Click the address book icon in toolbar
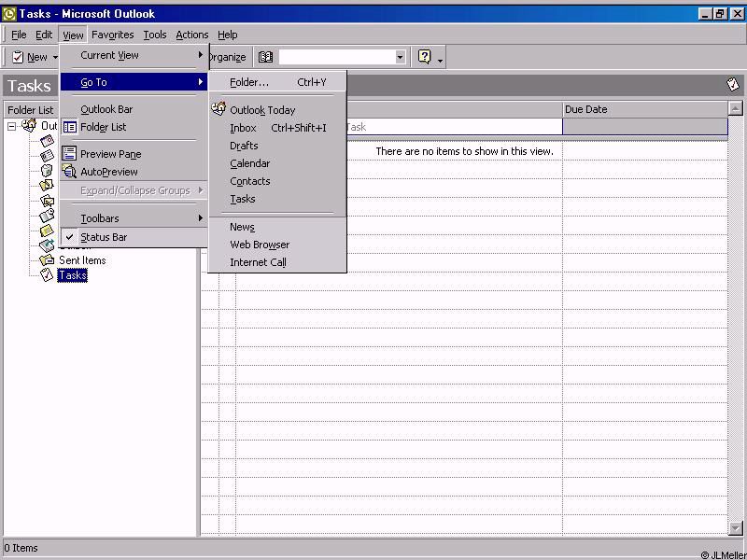The width and height of the screenshot is (747, 560). 265,57
